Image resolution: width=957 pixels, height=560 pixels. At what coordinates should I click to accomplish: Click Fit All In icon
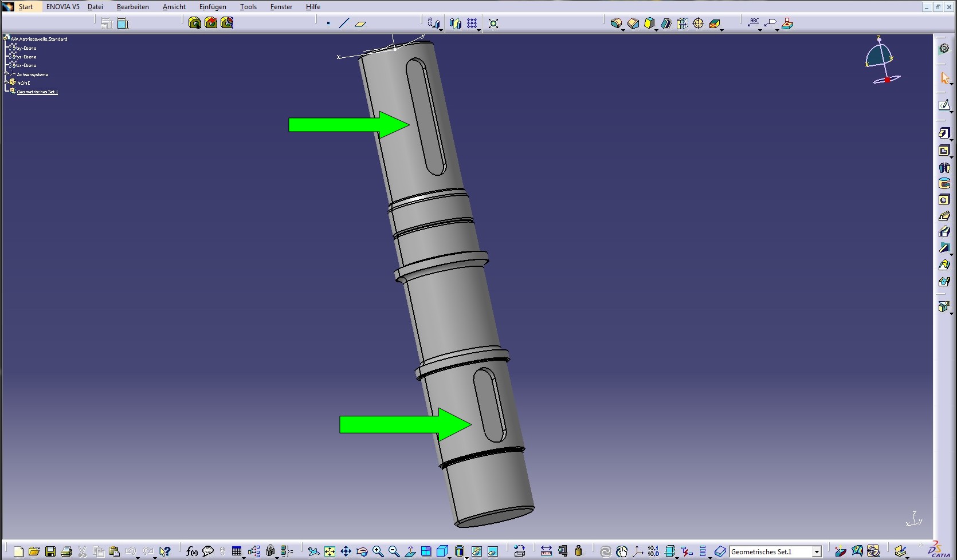tap(330, 551)
